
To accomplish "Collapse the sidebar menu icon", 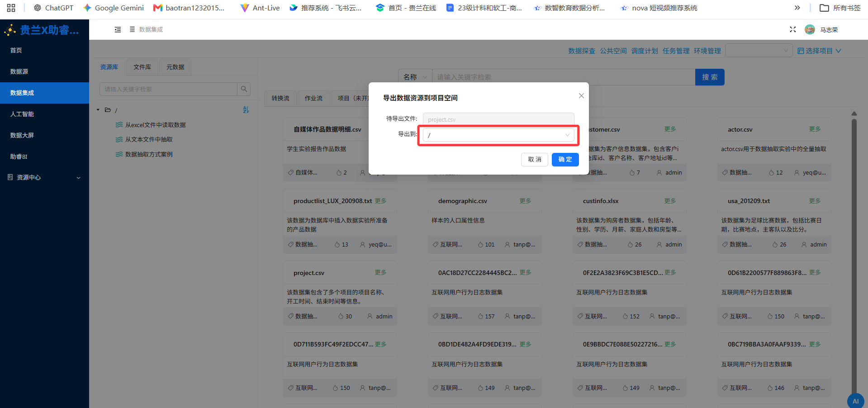I will (118, 29).
